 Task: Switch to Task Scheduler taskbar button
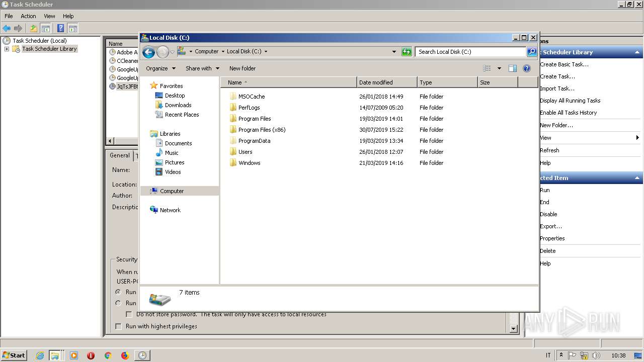(142, 355)
